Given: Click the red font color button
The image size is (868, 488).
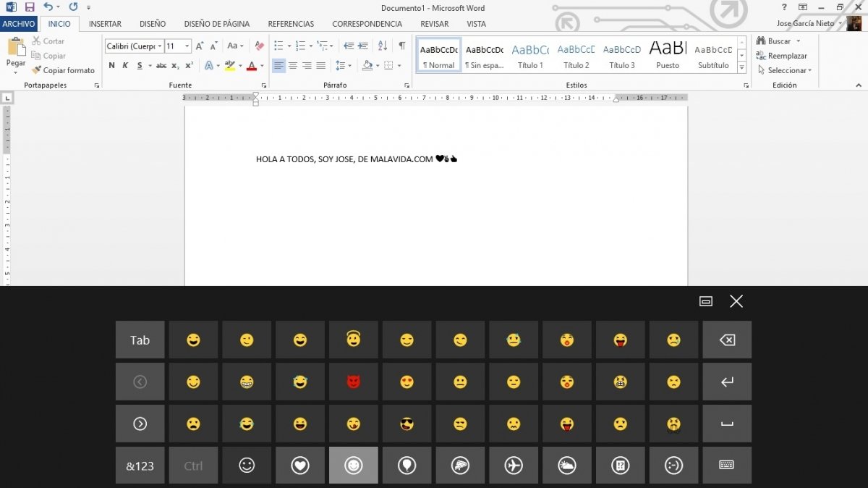Looking at the screenshot, I should pos(250,65).
